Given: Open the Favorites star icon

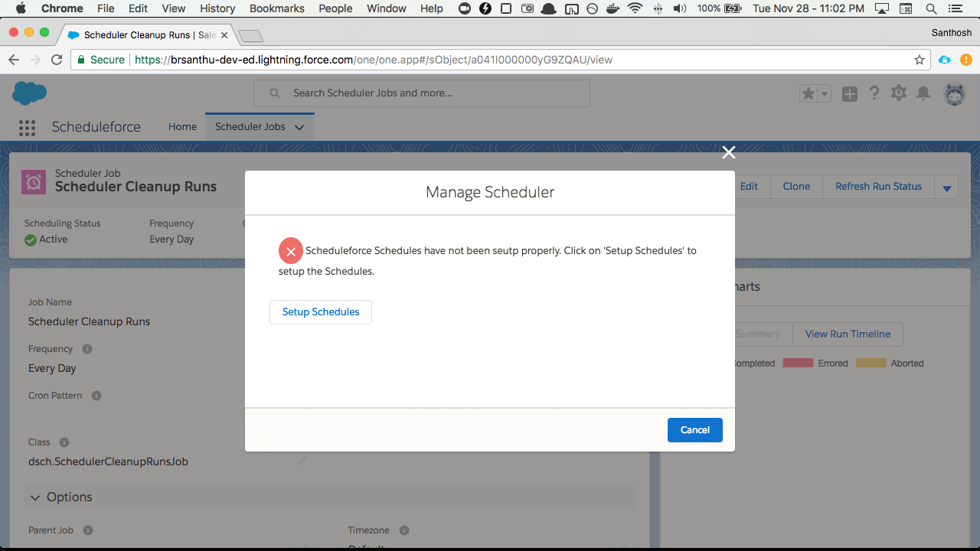Looking at the screenshot, I should (808, 93).
